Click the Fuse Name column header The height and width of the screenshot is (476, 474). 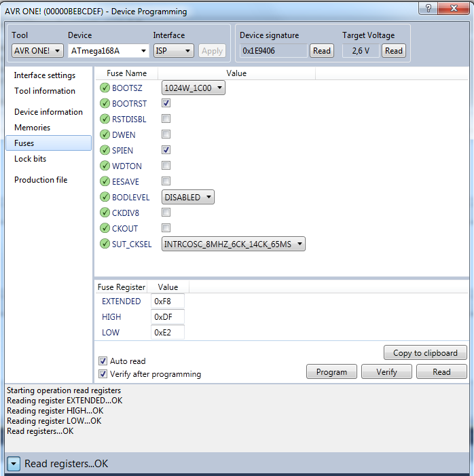pos(126,73)
